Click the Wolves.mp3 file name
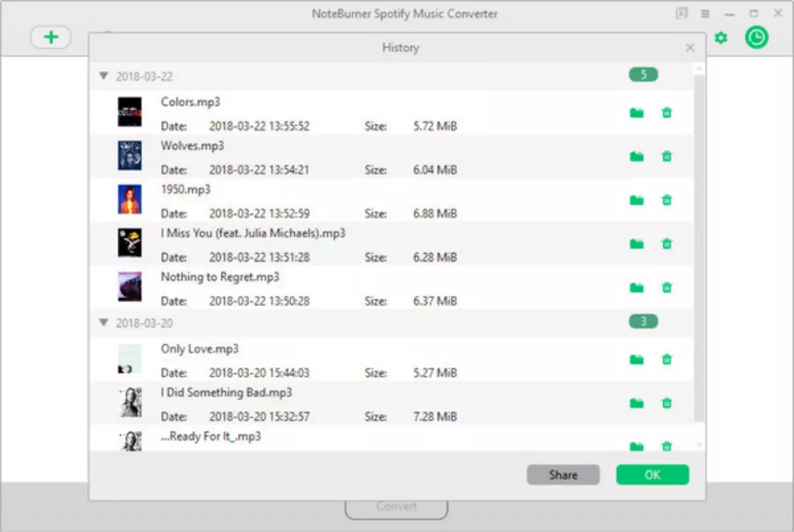This screenshot has width=794, height=532. point(192,146)
